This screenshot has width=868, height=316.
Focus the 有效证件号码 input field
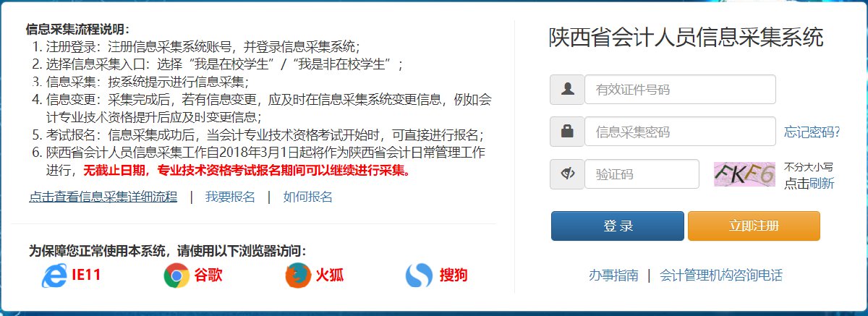pos(680,90)
